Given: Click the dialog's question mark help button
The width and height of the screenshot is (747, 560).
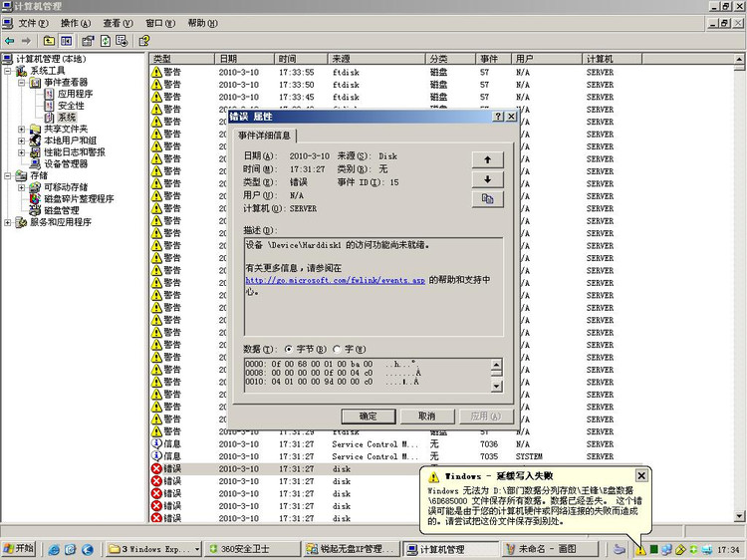Looking at the screenshot, I should (x=498, y=117).
